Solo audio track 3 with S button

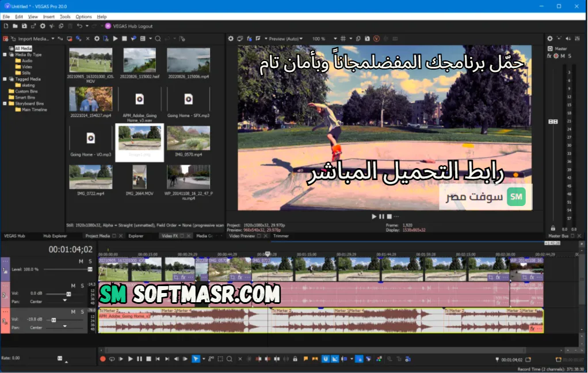point(82,312)
